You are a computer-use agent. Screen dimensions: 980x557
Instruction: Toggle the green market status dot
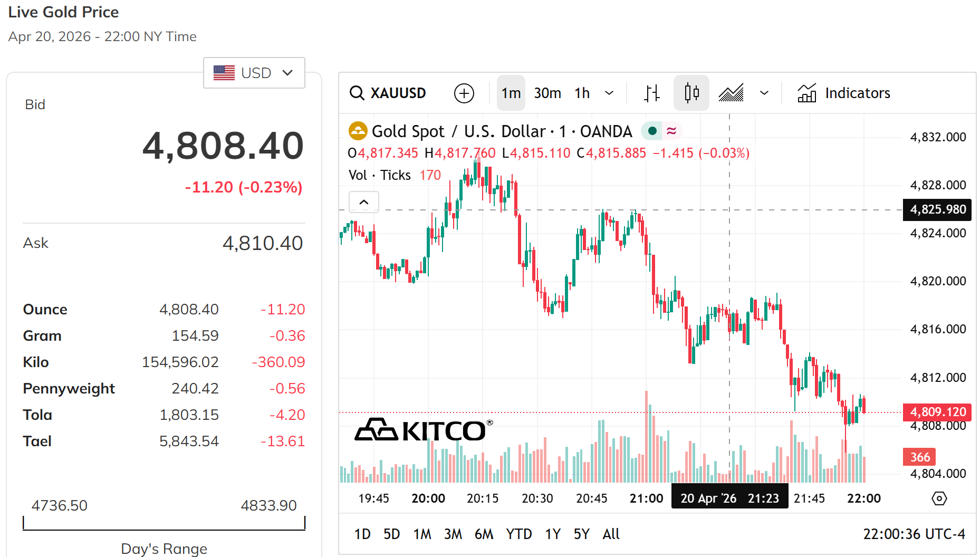click(x=652, y=131)
